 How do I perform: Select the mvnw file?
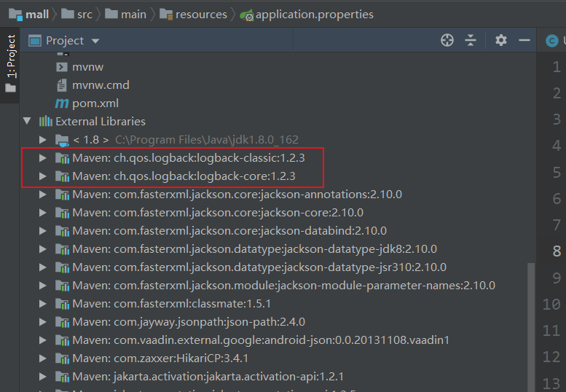click(87, 67)
